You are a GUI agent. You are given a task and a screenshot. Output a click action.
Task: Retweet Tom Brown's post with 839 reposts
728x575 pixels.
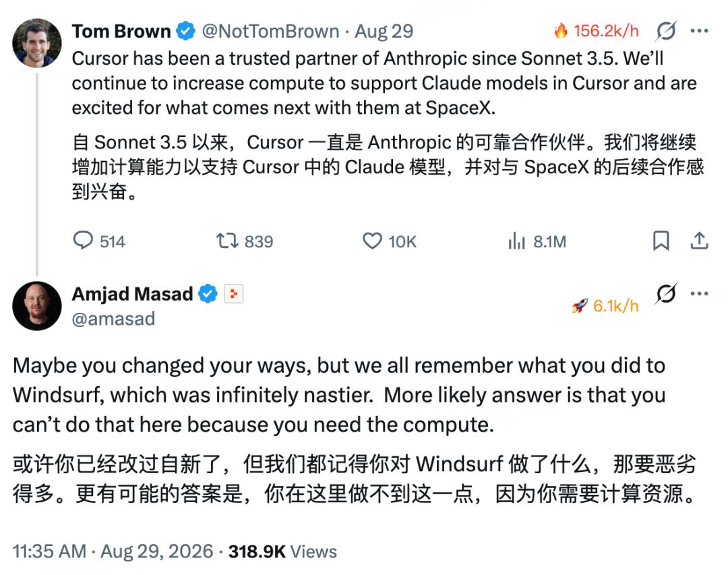point(228,241)
